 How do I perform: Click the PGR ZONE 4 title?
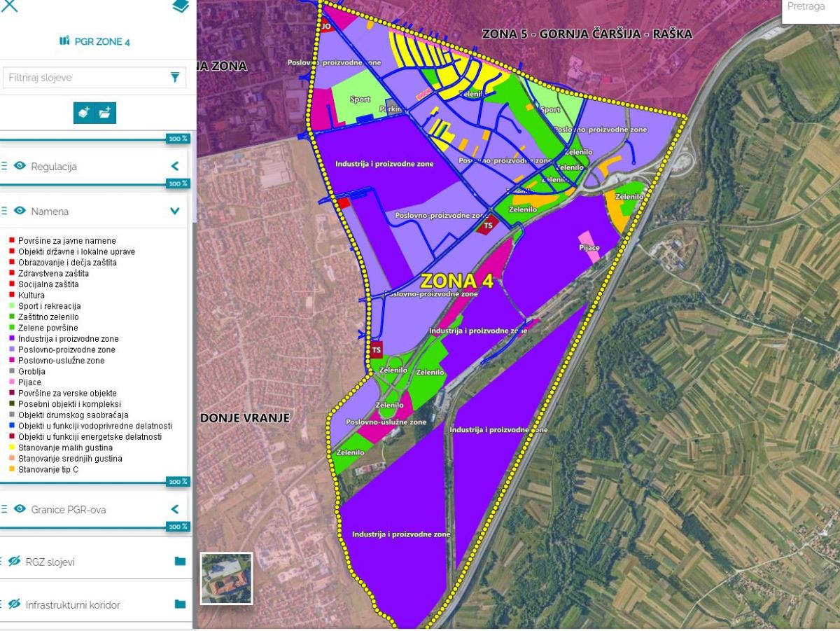102,42
